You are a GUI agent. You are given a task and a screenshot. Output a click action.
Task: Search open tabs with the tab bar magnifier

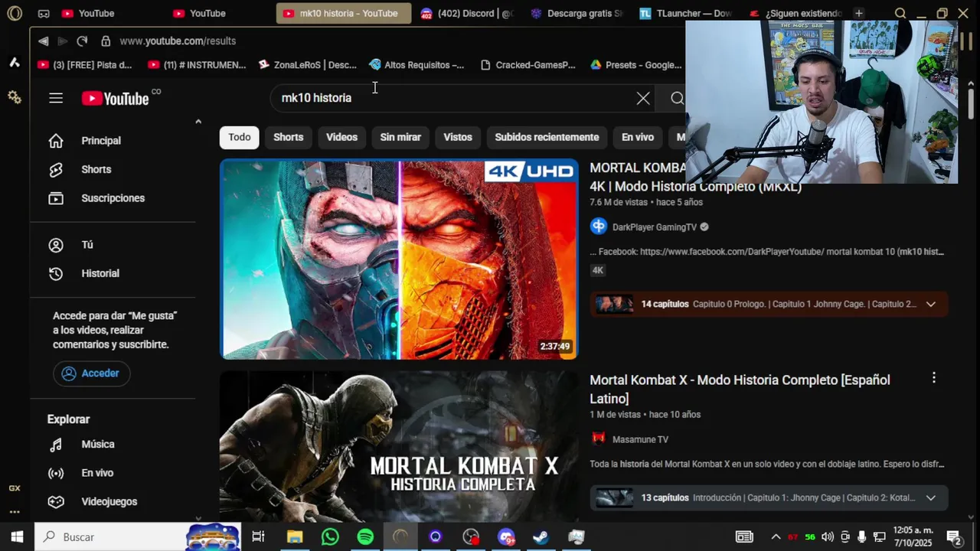[900, 13]
